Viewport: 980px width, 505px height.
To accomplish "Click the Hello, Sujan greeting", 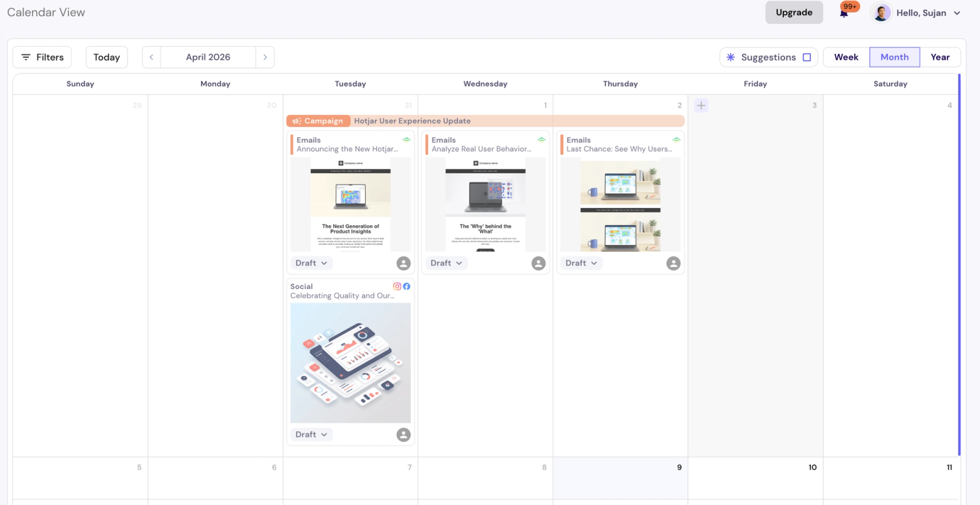I will [x=921, y=13].
